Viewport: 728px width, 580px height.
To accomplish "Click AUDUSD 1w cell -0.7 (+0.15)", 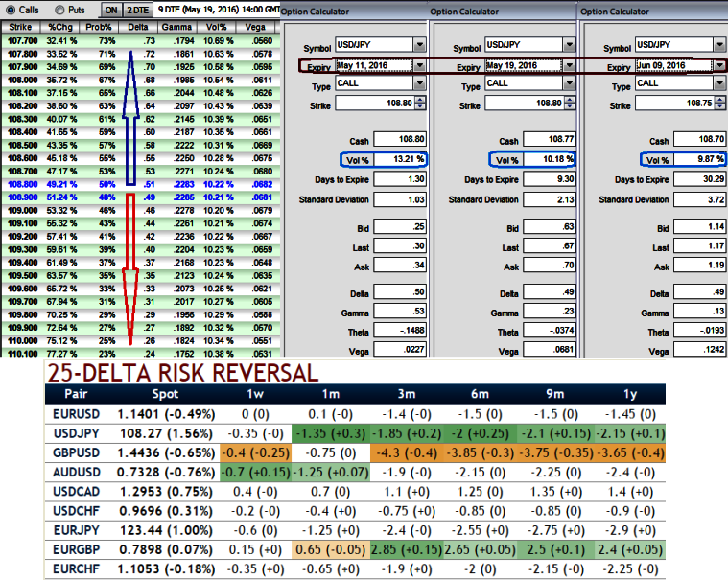I will tap(256, 473).
